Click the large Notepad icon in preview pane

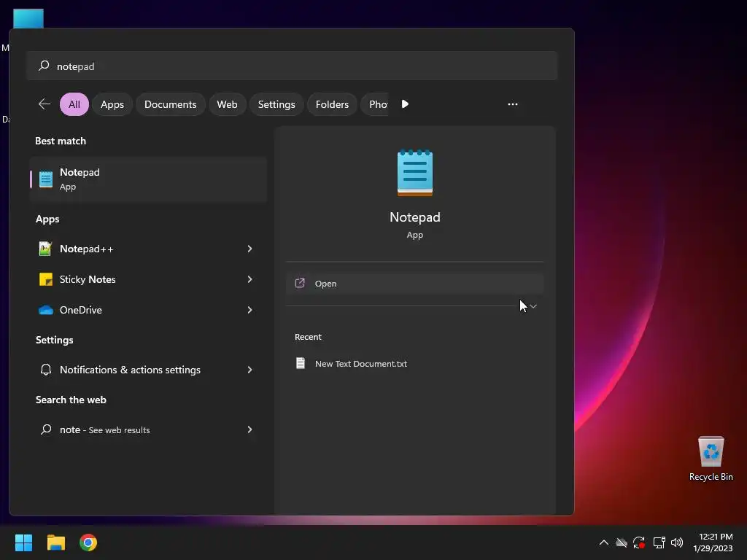coord(415,172)
